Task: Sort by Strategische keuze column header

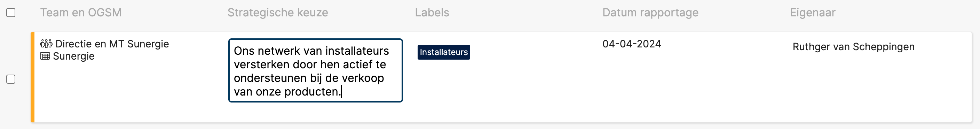Action: [278, 13]
